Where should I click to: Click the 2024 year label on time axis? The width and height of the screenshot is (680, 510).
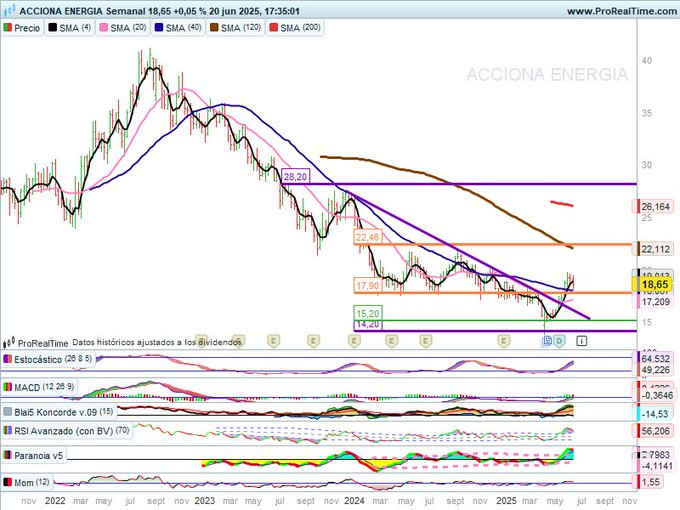[x=354, y=501]
